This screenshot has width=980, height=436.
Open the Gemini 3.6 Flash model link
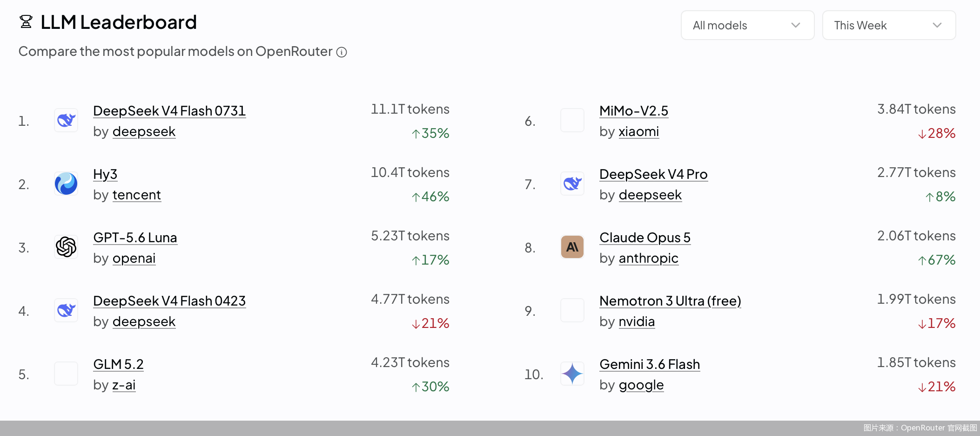[650, 364]
